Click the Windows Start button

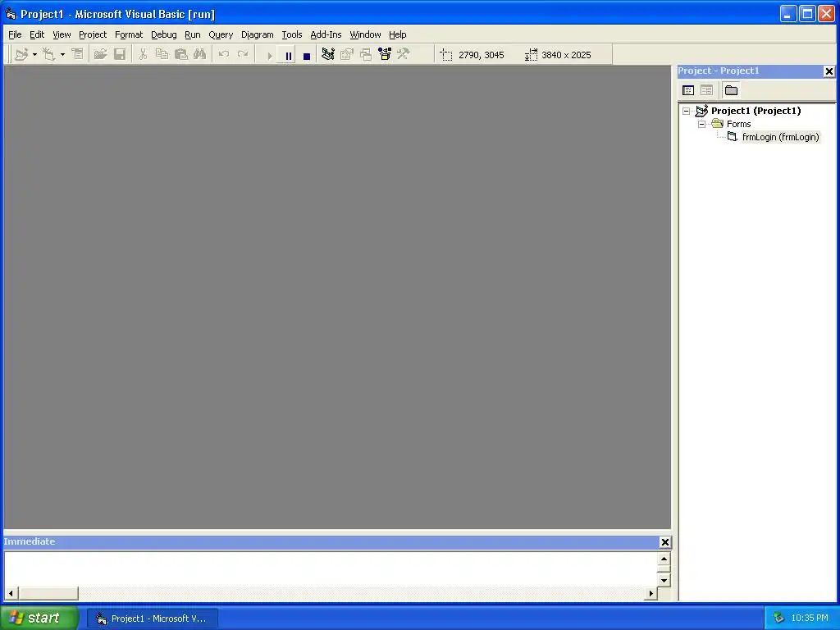[x=39, y=618]
